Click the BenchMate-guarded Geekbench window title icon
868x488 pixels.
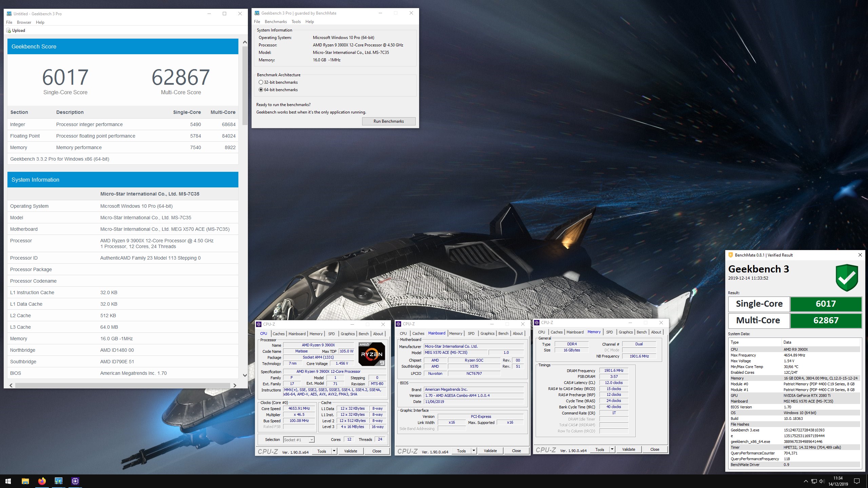[257, 13]
